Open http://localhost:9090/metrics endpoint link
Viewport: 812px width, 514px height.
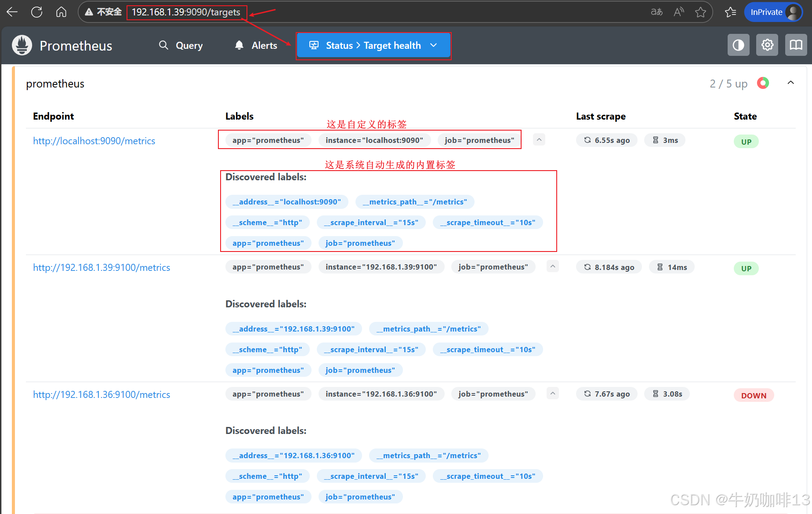coord(94,141)
